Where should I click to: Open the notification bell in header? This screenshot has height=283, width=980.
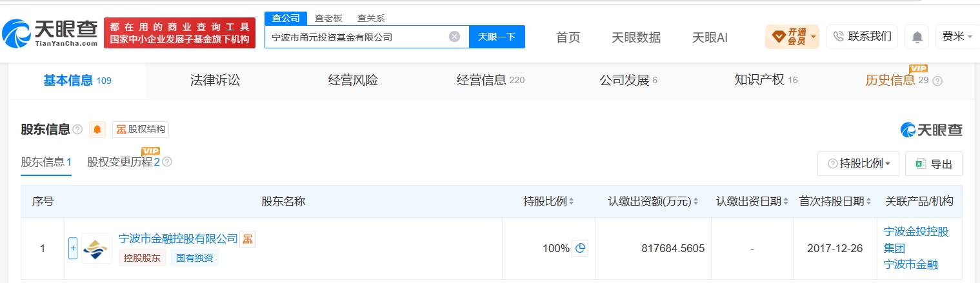click(x=917, y=37)
